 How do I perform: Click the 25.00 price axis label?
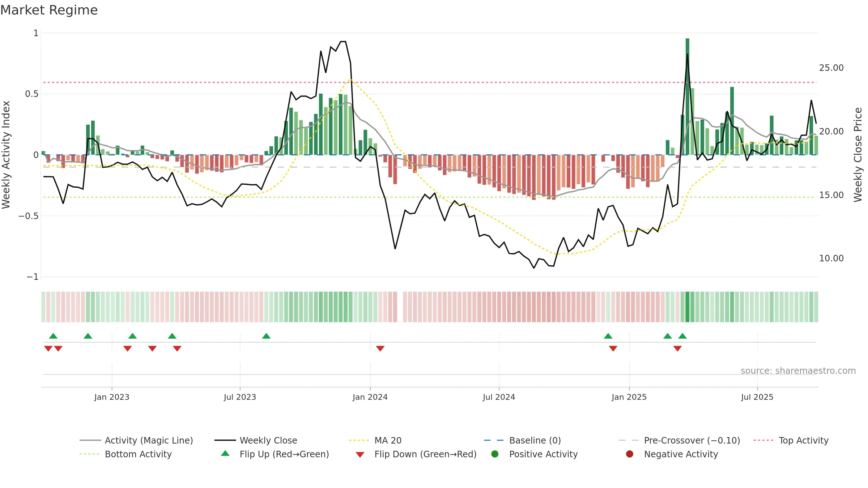(x=831, y=68)
